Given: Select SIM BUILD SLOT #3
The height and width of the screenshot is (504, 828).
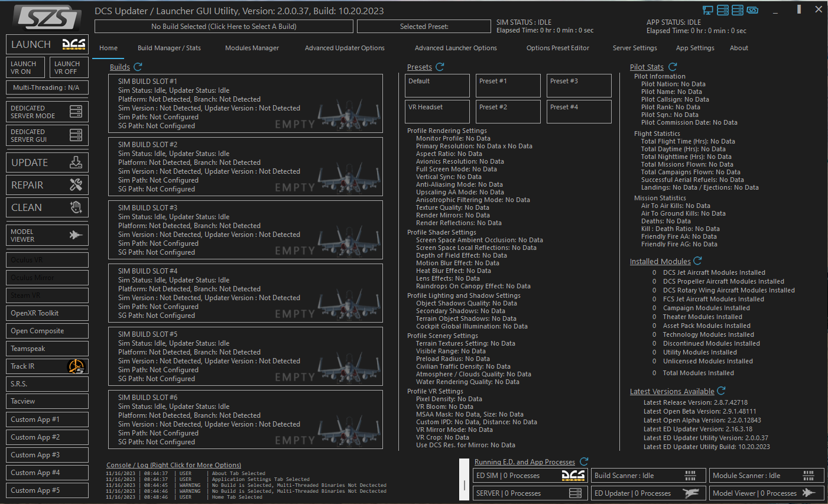Looking at the screenshot, I should (x=246, y=230).
